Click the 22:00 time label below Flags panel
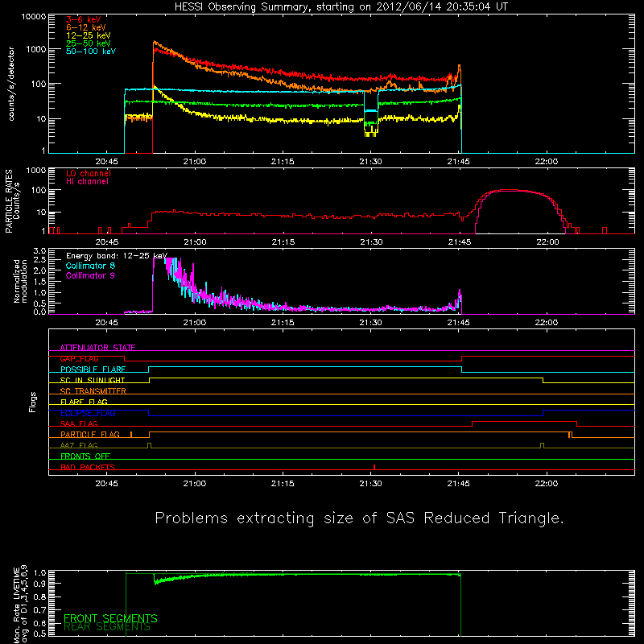Viewport: 644px width, 644px height. pos(547,484)
